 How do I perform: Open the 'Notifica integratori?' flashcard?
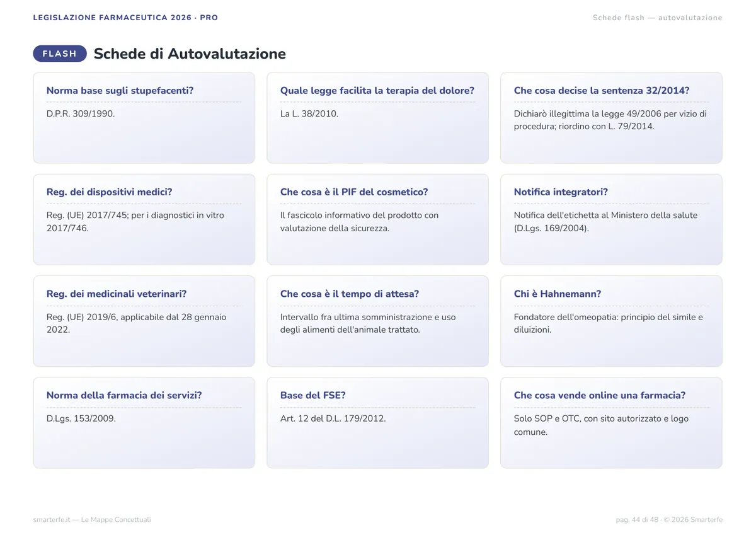click(611, 219)
